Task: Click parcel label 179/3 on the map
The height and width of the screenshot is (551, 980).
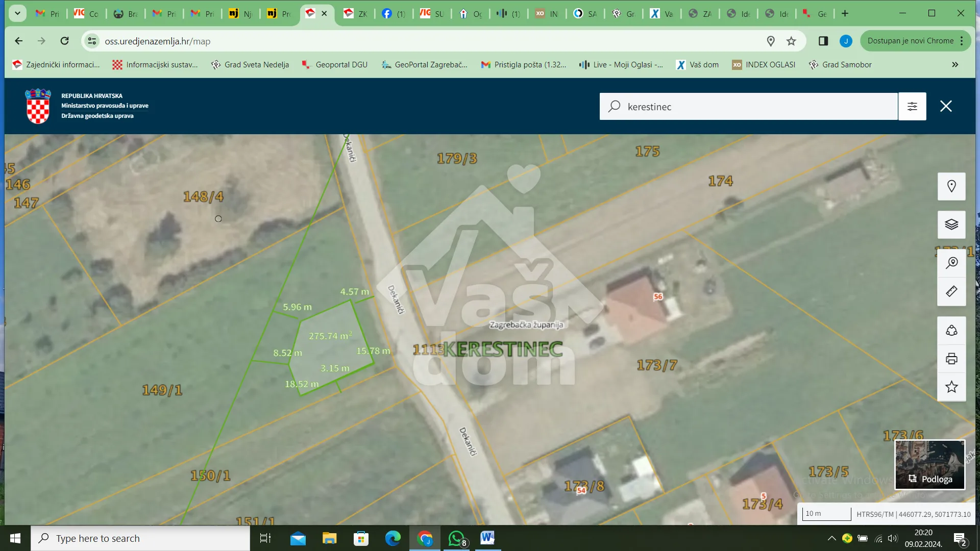Action: point(457,158)
